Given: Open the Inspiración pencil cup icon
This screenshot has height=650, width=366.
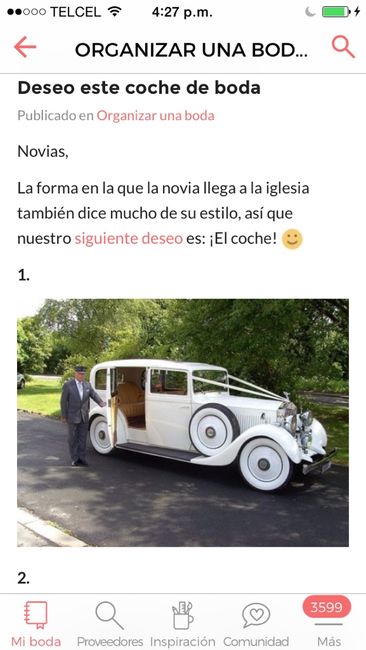Looking at the screenshot, I should tap(182, 615).
